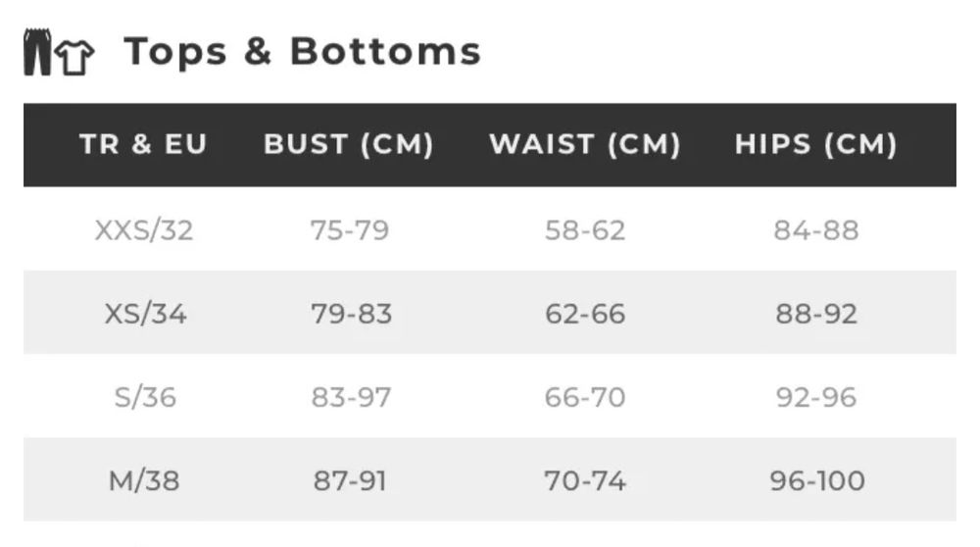
Task: Click bust value 79-83 for XS
Action: pyautogui.click(x=352, y=314)
